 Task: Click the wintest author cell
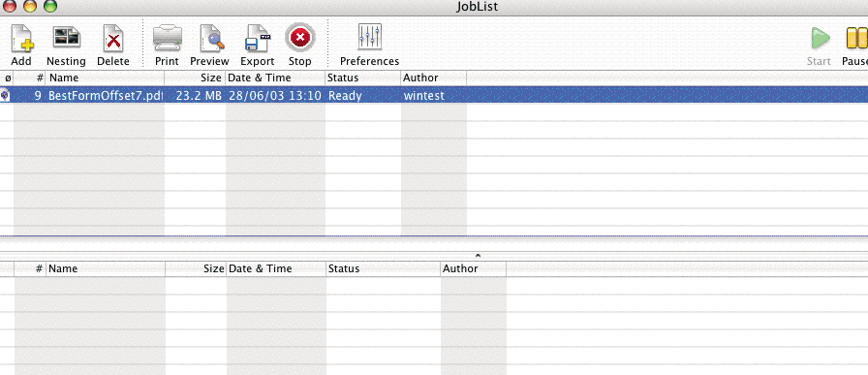424,95
